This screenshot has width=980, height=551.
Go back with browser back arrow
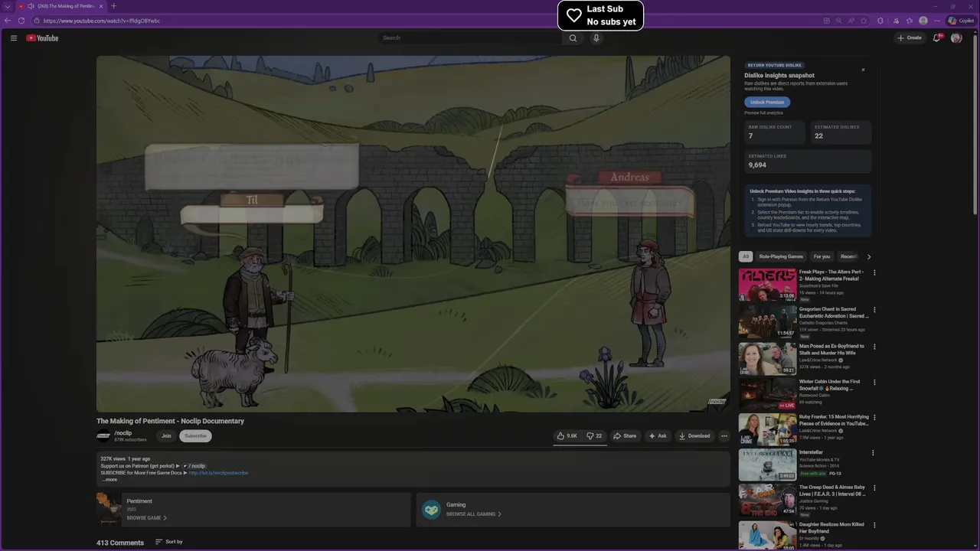[x=8, y=21]
